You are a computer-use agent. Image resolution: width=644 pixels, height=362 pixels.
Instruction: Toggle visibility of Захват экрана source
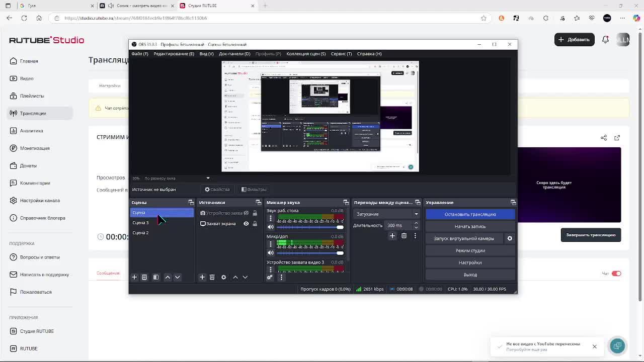coord(246,224)
